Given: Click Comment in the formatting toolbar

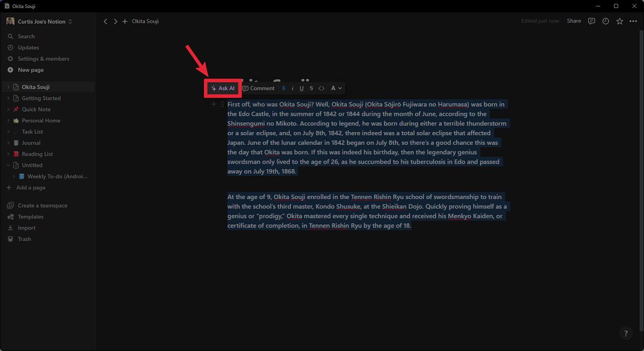Looking at the screenshot, I should 259,88.
